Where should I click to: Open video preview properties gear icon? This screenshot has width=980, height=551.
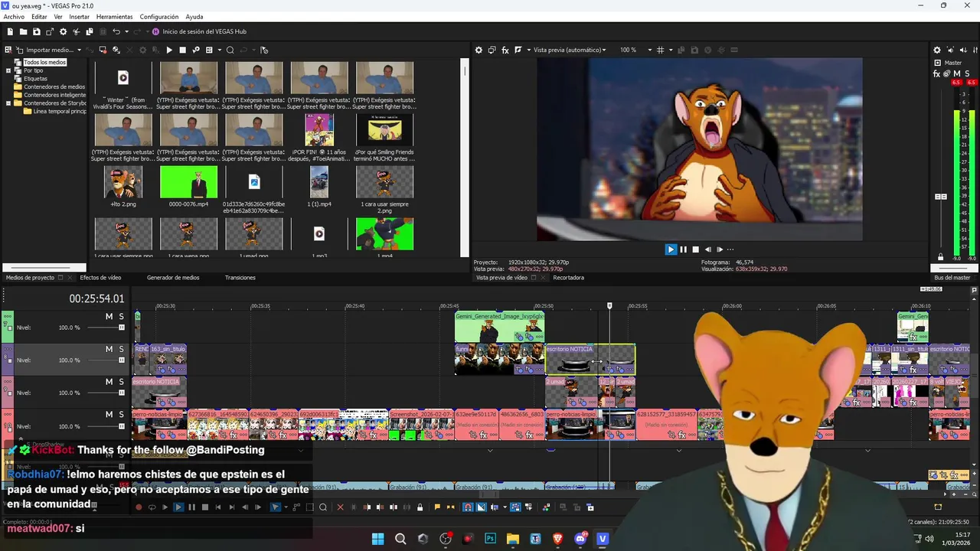(x=479, y=50)
